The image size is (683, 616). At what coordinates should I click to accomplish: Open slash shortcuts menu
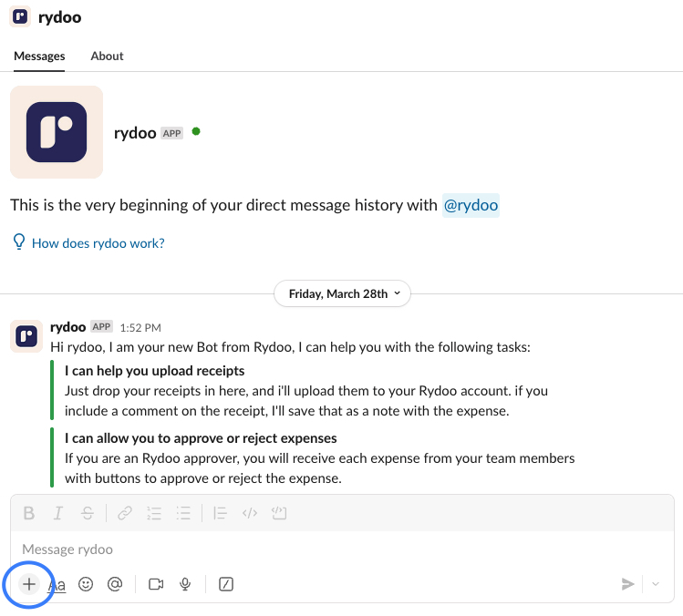226,584
